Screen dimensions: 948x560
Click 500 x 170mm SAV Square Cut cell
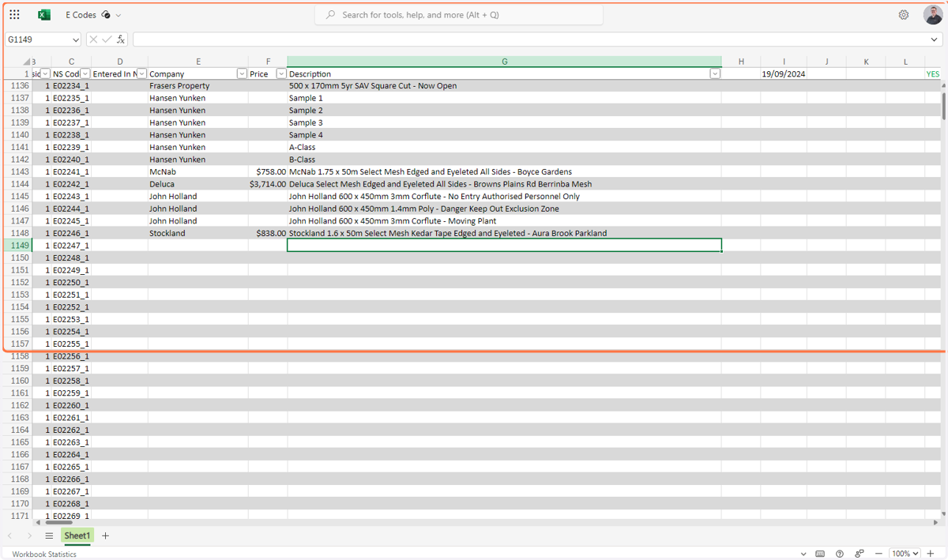504,85
